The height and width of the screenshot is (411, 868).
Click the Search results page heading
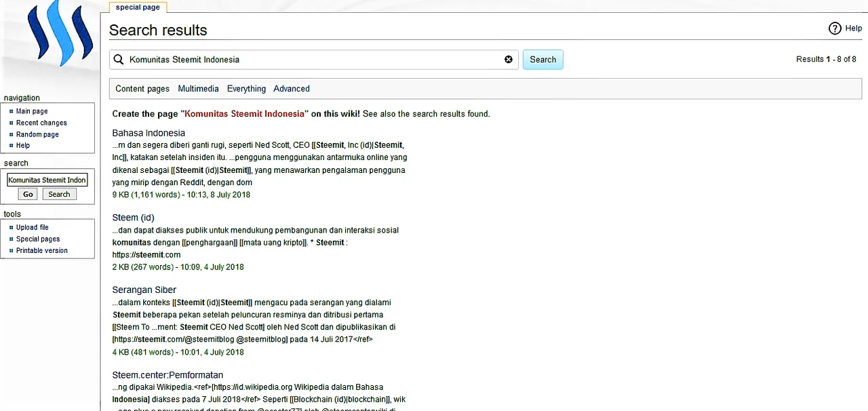pos(158,30)
